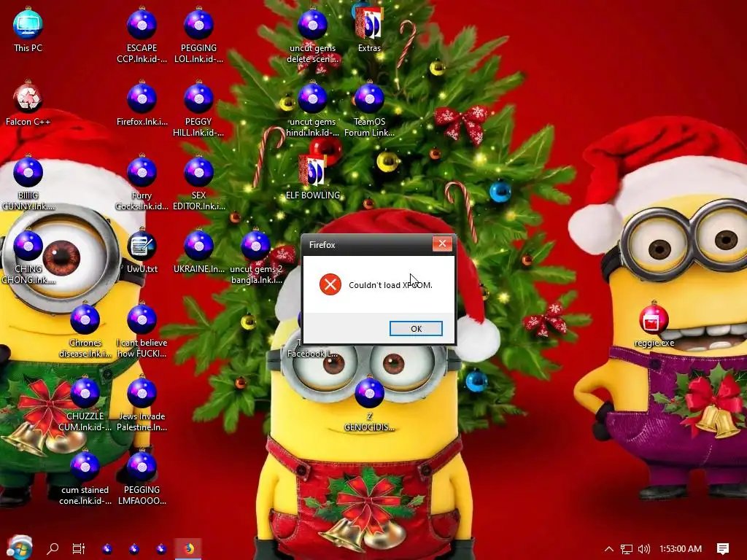Image resolution: width=747 pixels, height=560 pixels.
Task: Select the Extras desktop icon
Action: pos(369,29)
